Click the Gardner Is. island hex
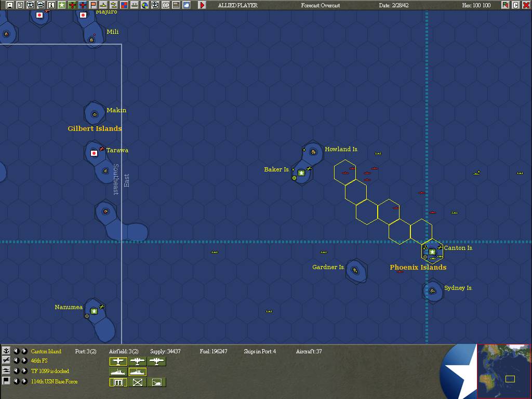 pyautogui.click(x=355, y=270)
